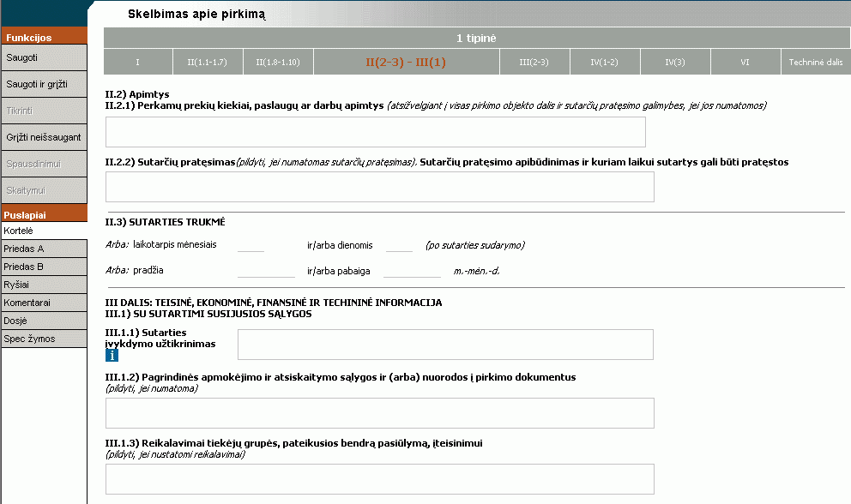Open the Spausdinimui function
851x504 pixels.
[44, 164]
